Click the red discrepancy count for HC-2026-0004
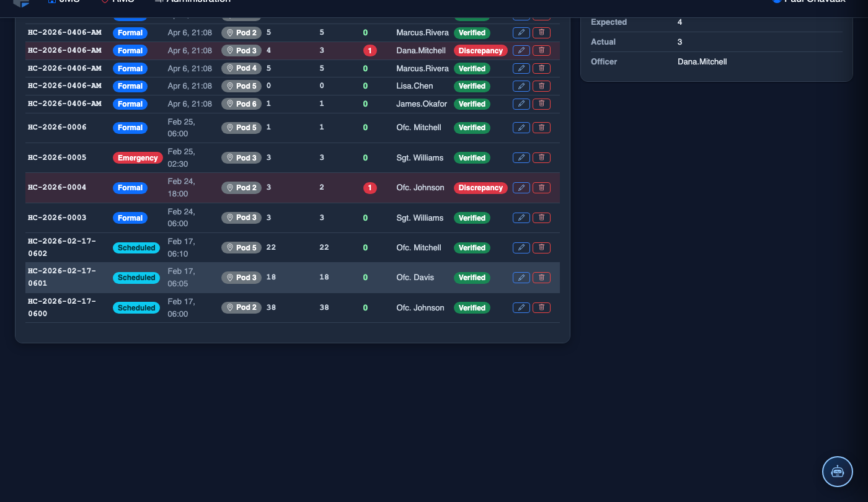The width and height of the screenshot is (868, 502). tap(370, 188)
